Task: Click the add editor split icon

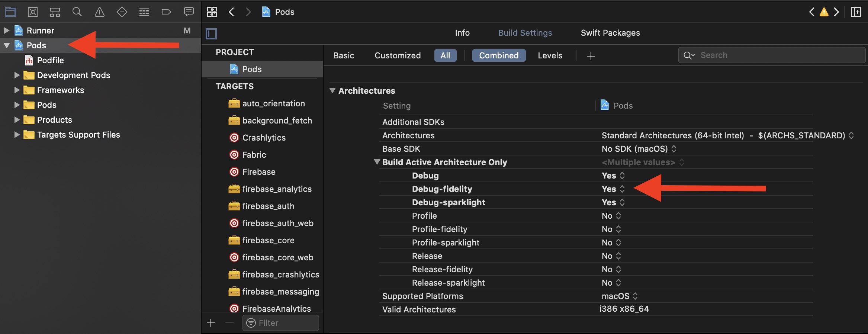Action: (x=856, y=12)
